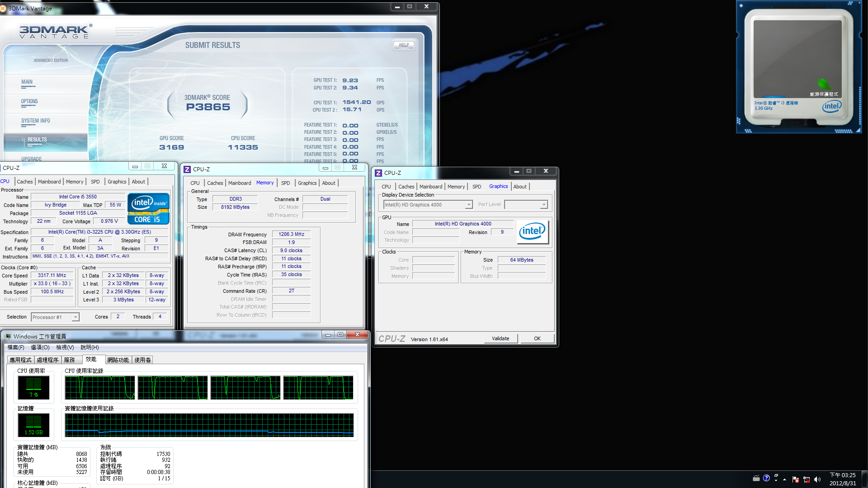The width and height of the screenshot is (868, 488).
Task: Select the SPD tab in the Memory CPU-Z window
Action: pos(286,183)
